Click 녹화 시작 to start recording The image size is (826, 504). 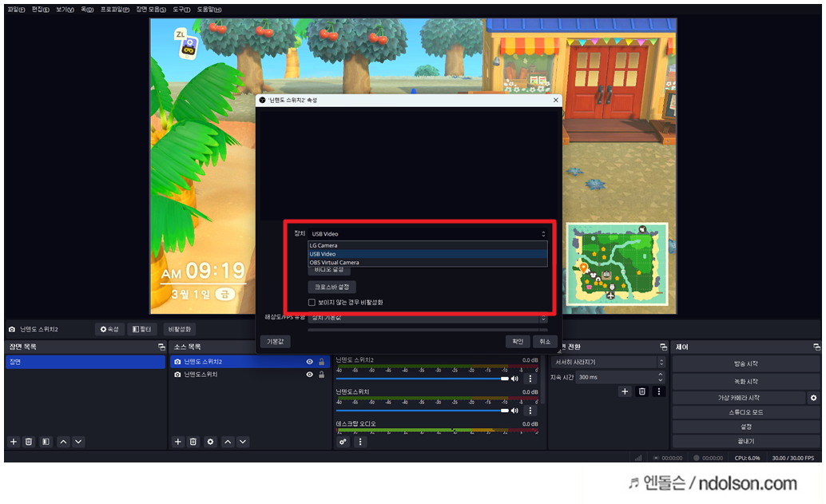pyautogui.click(x=746, y=381)
